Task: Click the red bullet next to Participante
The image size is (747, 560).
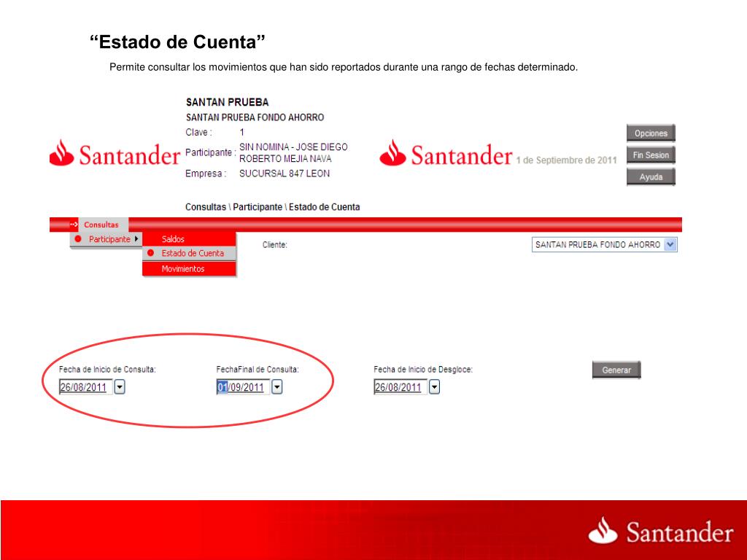Action: click(78, 239)
